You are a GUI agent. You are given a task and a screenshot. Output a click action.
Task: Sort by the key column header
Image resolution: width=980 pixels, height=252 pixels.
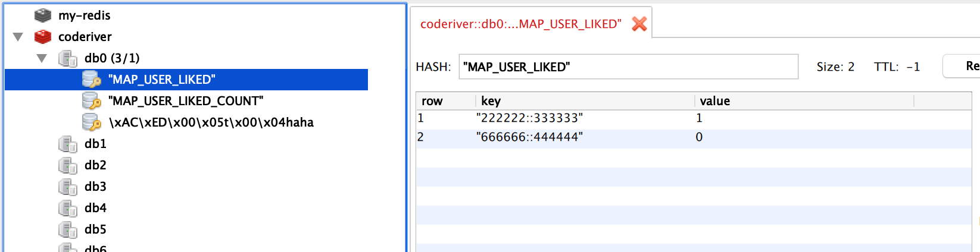click(x=585, y=101)
